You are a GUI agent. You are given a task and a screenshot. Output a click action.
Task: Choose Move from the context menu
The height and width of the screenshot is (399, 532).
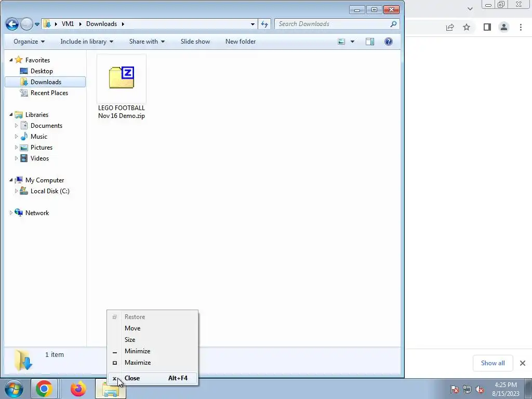tap(152, 328)
